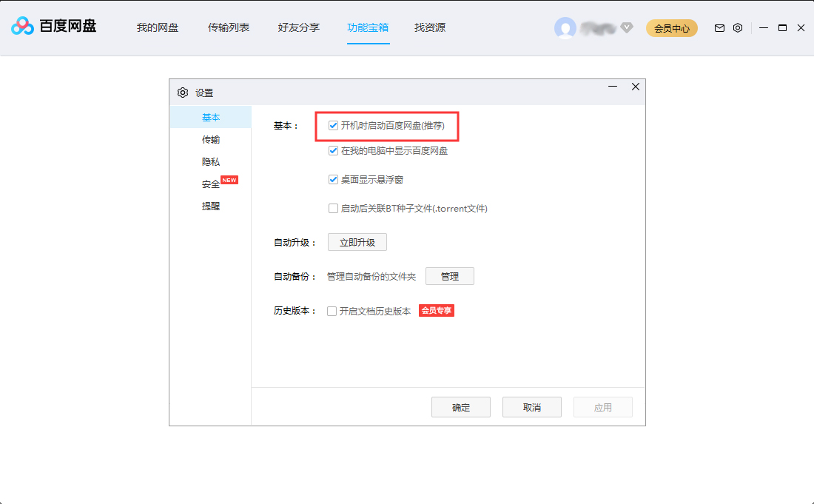The height and width of the screenshot is (504, 814).
Task: Click the user avatar picture
Action: (x=565, y=27)
